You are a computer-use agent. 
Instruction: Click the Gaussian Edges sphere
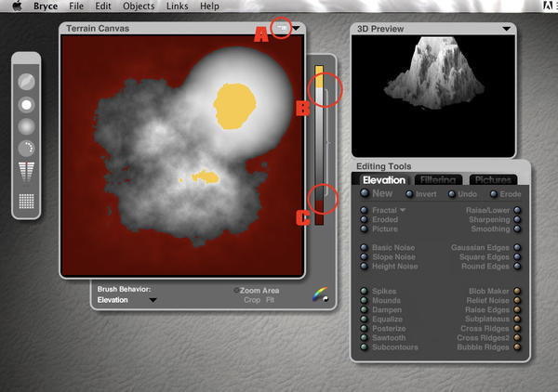click(x=517, y=247)
